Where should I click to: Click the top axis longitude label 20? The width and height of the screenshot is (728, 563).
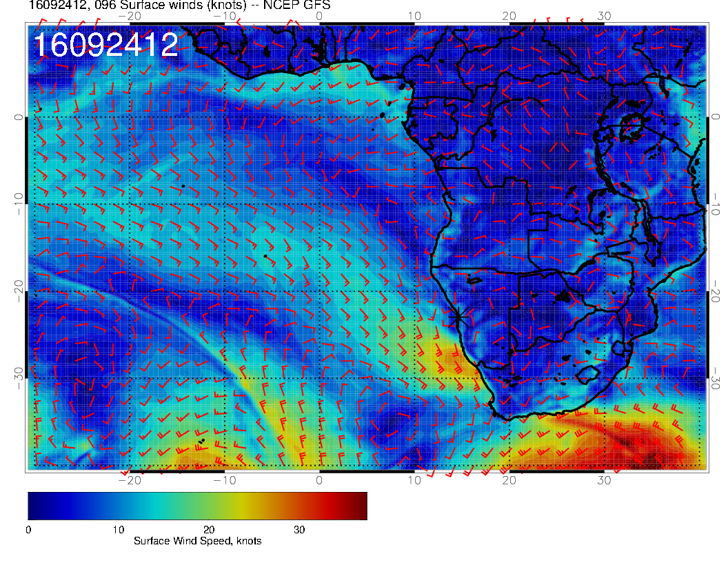click(509, 16)
